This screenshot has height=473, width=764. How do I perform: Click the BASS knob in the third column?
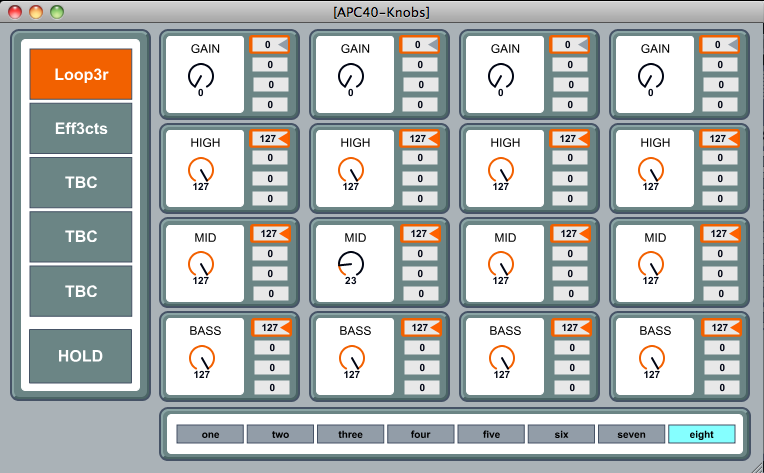coord(502,359)
